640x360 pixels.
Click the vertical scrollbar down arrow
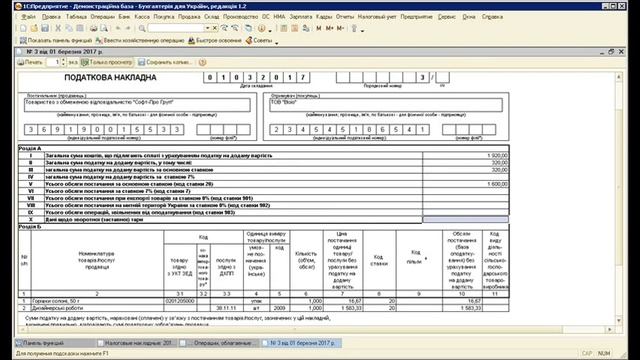pos(619,320)
